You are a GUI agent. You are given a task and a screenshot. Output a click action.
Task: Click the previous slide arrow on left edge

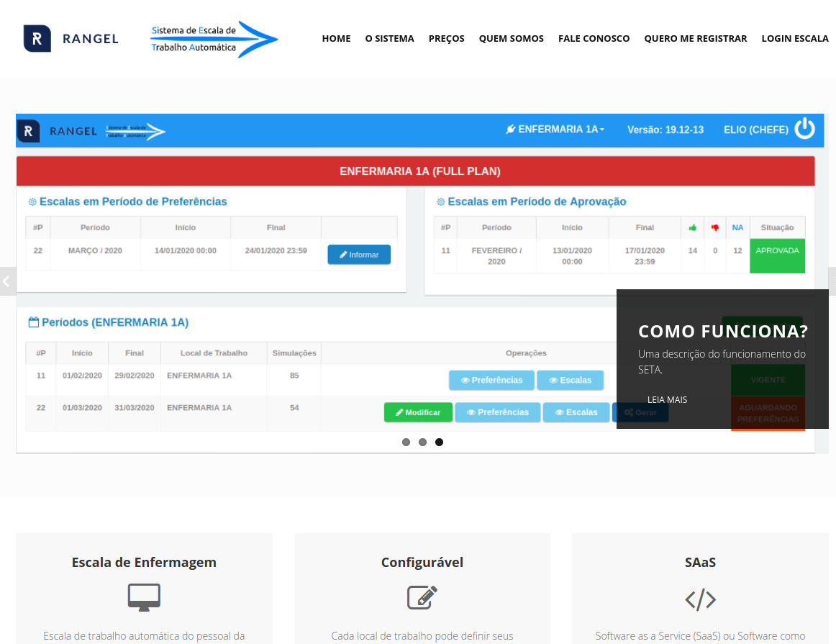click(x=6, y=281)
